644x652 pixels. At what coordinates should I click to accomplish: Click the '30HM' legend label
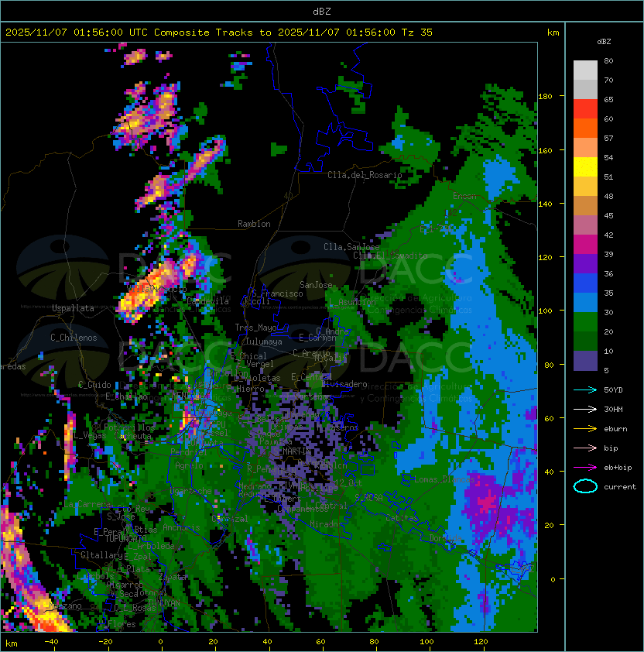click(613, 410)
